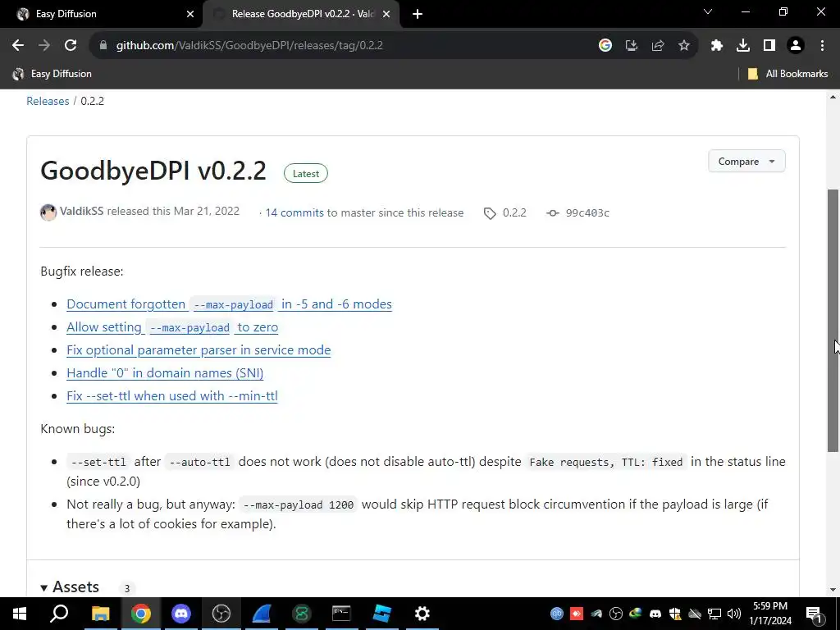
Task: Select the Release GoodbyeDPI v0.2.2 tab
Action: click(301, 14)
